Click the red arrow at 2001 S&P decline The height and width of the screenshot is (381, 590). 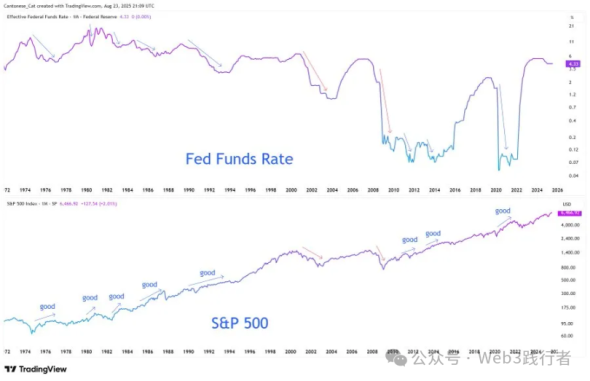click(x=312, y=253)
